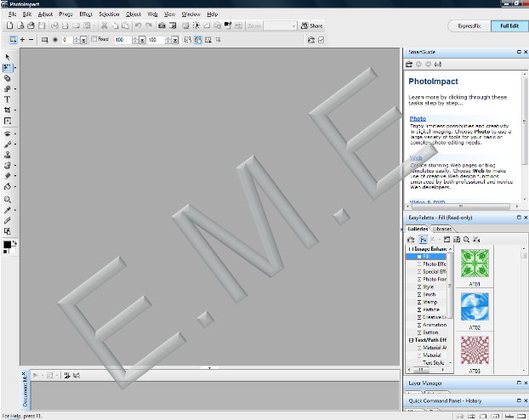Viewport: 529px width, 420px height.
Task: Open the Zoom level dropdown
Action: [x=292, y=26]
